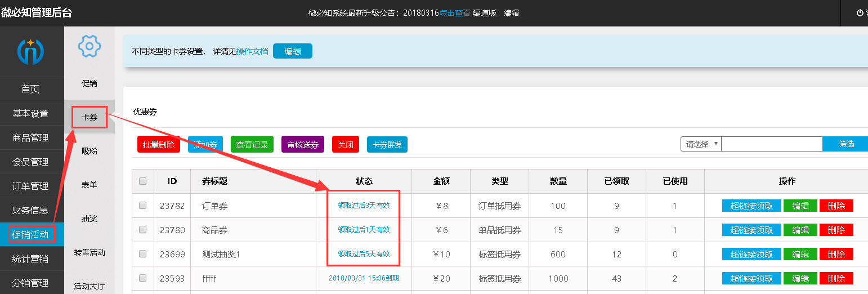Click the 渠道版 text in the header
868x294 pixels.
coord(485,12)
